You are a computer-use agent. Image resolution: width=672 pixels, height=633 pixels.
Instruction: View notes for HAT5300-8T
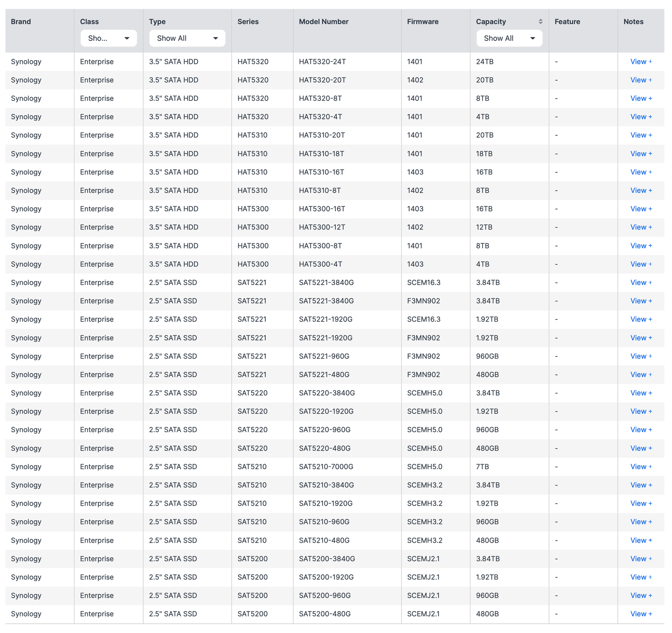(641, 246)
